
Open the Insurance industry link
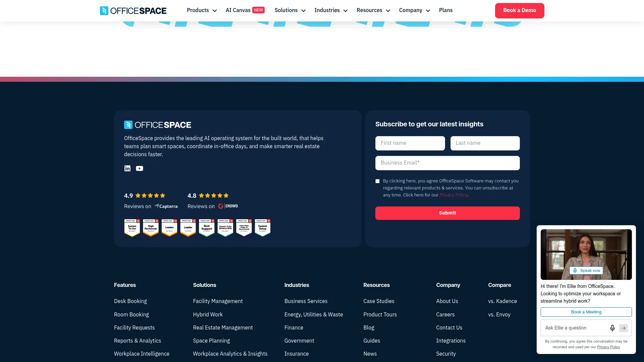[x=297, y=354]
